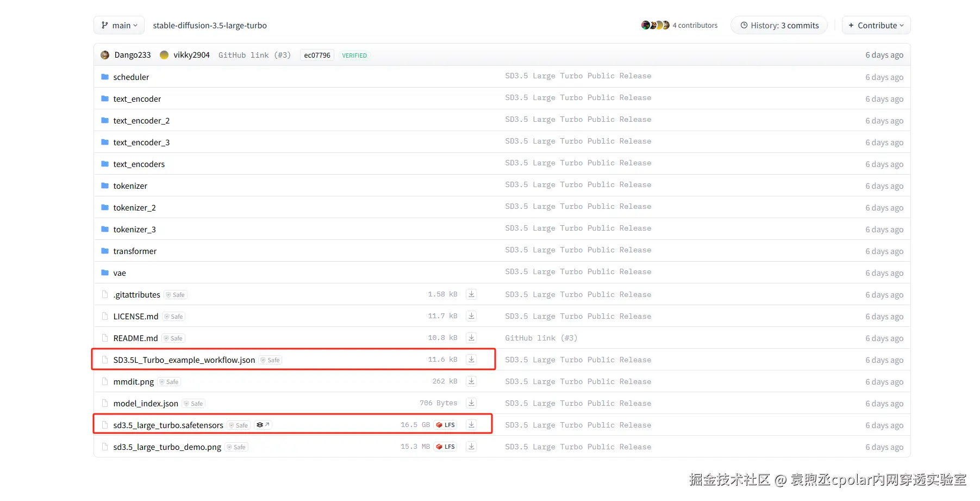
Task: Click 15.3 MB file size text
Action: [x=415, y=447]
